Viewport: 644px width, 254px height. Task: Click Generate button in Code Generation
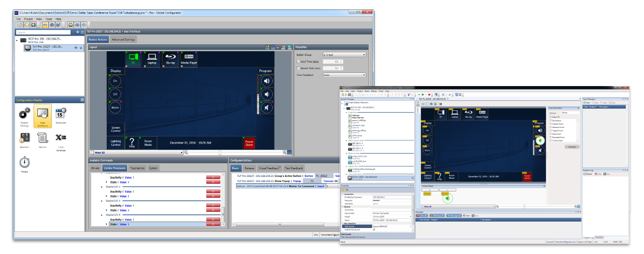coord(572,147)
